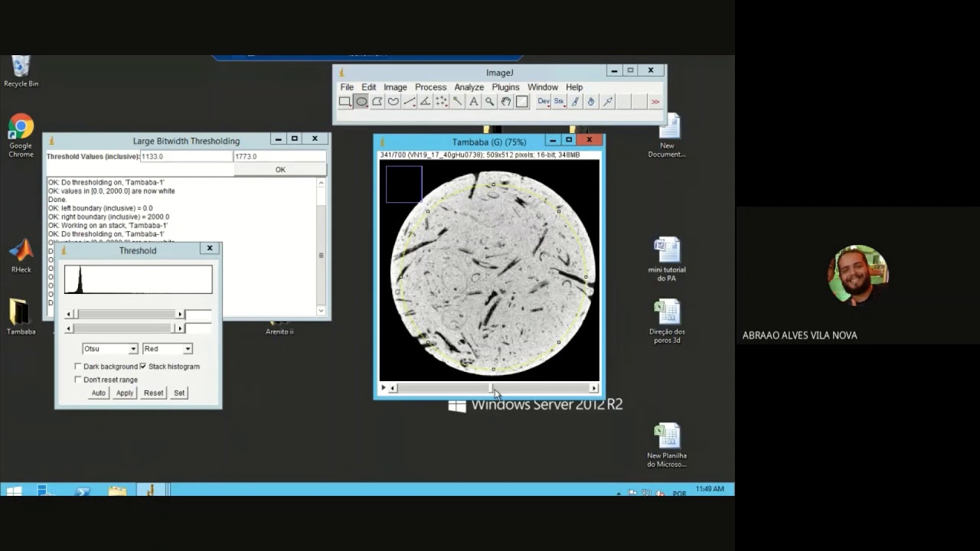Open the Process menu
This screenshot has width=980, height=551.
(431, 87)
